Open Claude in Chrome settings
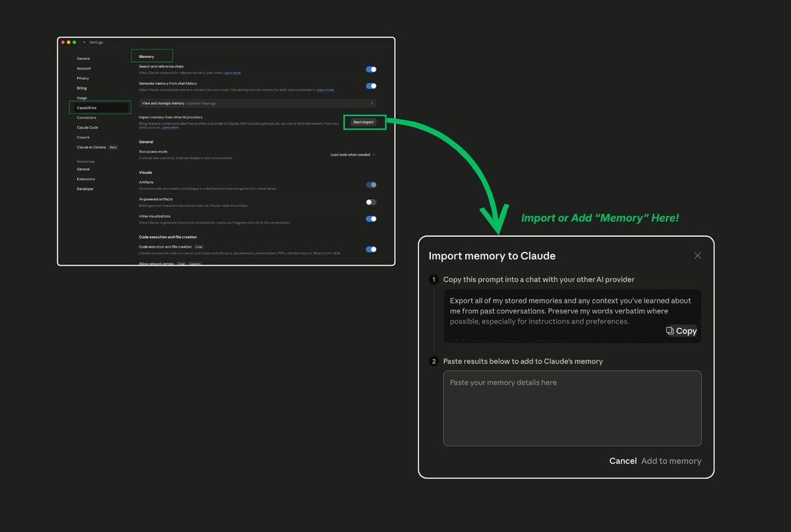Image resolution: width=791 pixels, height=532 pixels. tap(91, 147)
